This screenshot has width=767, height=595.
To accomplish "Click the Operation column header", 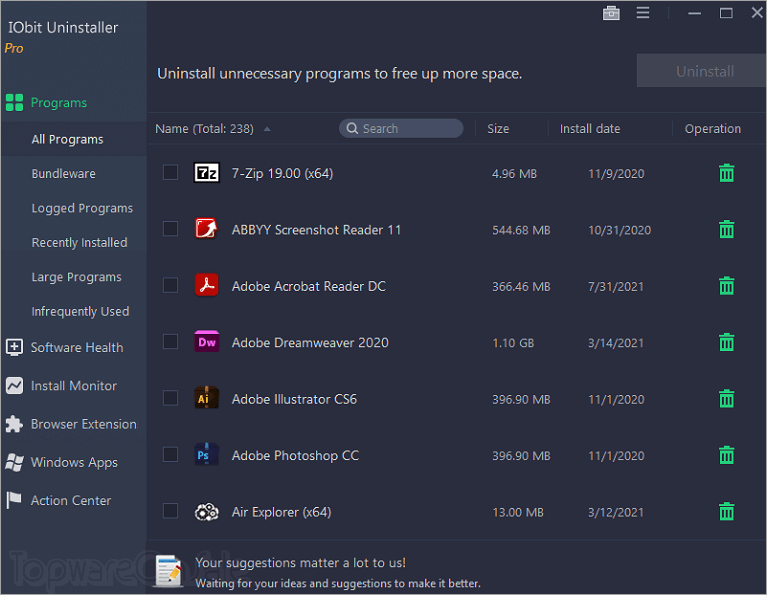I will [712, 129].
